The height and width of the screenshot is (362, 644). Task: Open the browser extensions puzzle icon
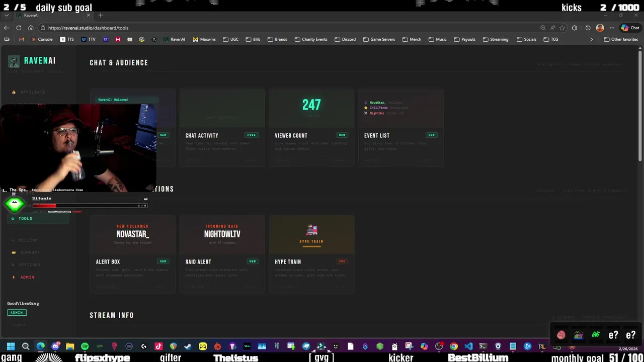click(x=574, y=28)
